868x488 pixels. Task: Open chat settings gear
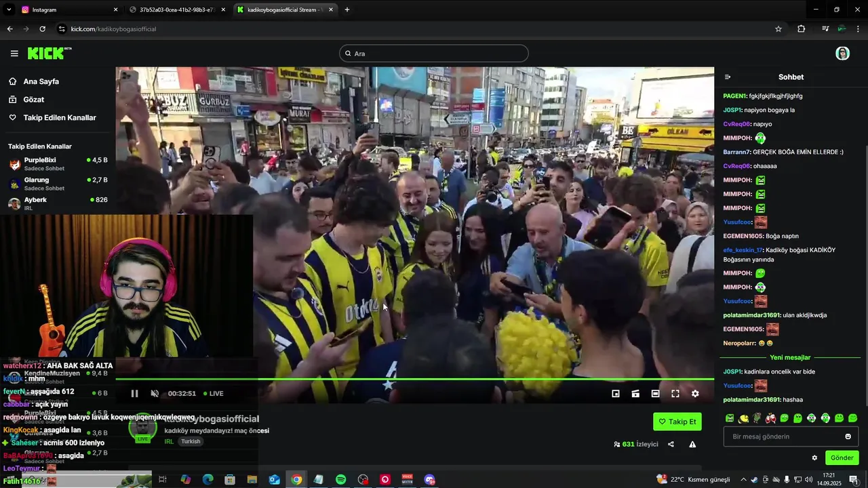pos(814,457)
